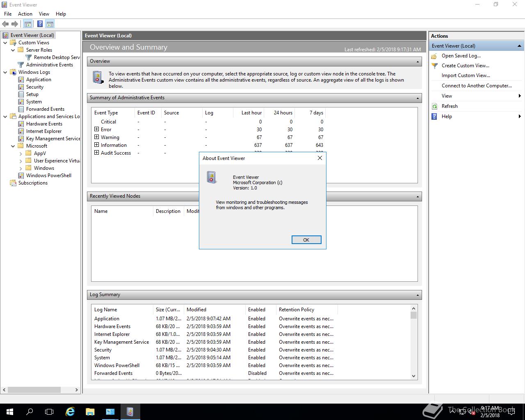Viewport: 525px width, 420px height.
Task: Open the File menu
Action: (x=8, y=14)
